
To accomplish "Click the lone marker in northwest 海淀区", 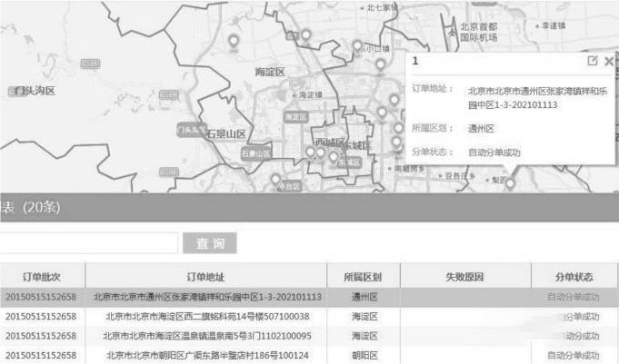I will coord(234,41).
